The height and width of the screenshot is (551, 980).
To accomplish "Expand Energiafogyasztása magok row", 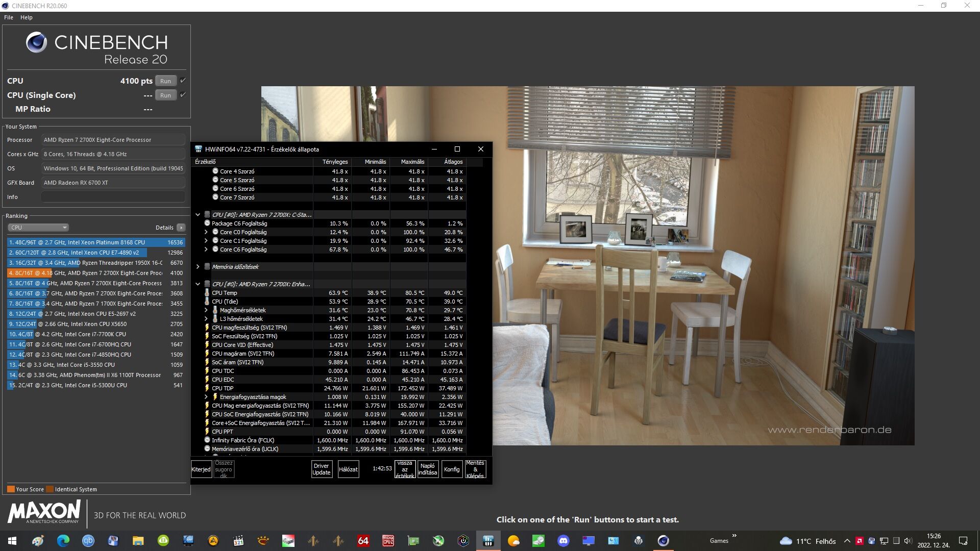I will [206, 397].
